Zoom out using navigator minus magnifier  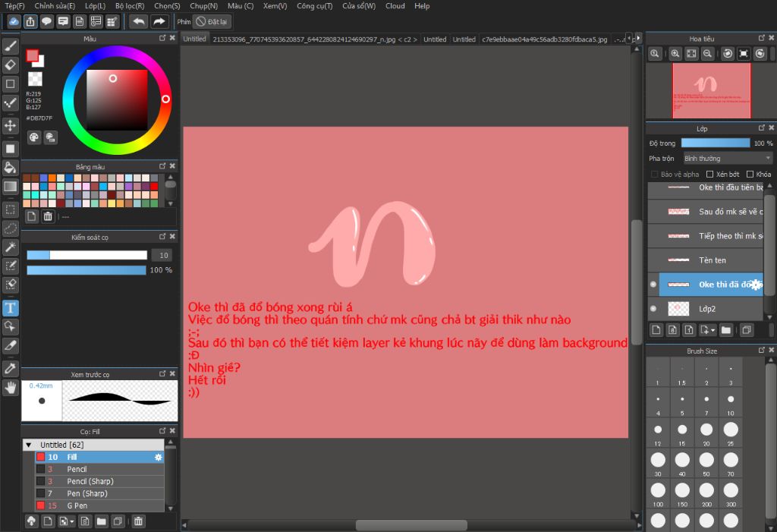pyautogui.click(x=708, y=54)
